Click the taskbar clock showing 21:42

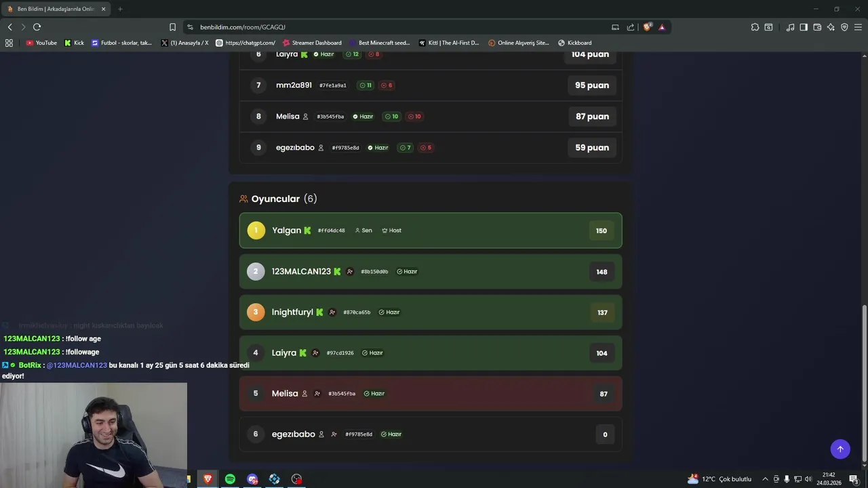829,479
